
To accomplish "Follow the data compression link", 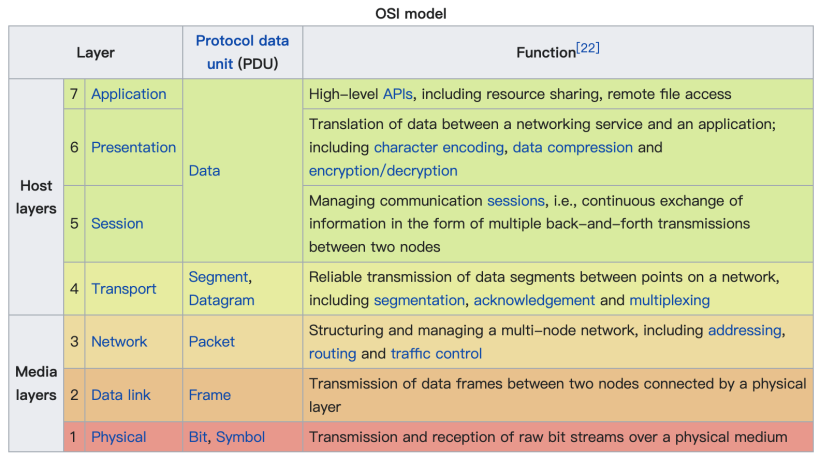I will pos(572,147).
